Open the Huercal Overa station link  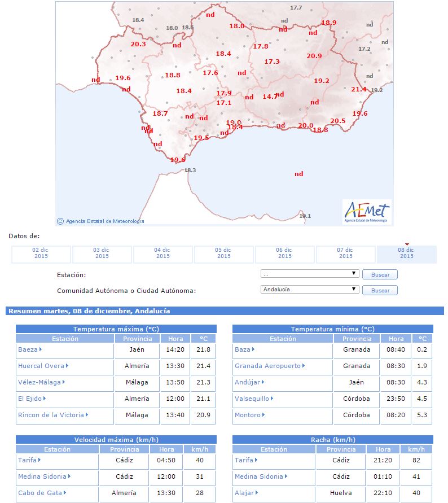41,366
